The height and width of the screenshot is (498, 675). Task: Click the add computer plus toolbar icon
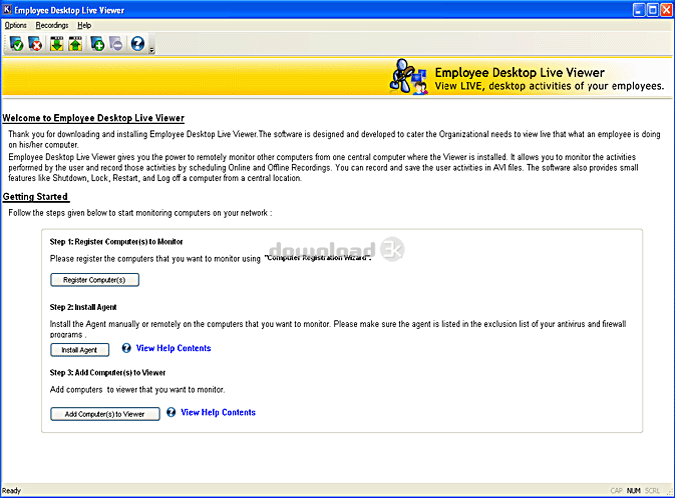[x=97, y=44]
